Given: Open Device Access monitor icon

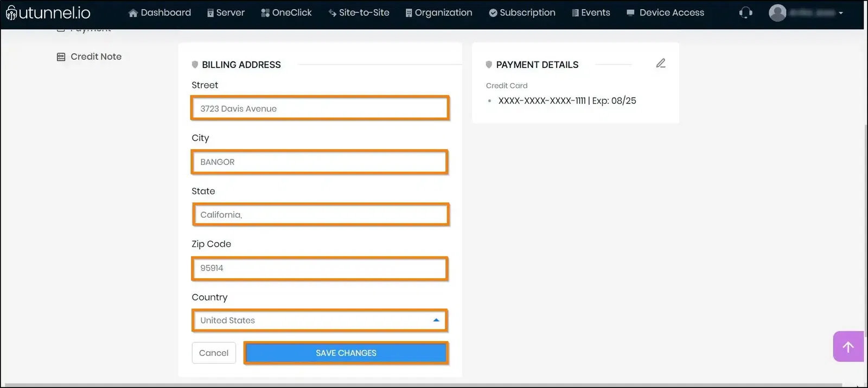Looking at the screenshot, I should point(630,13).
